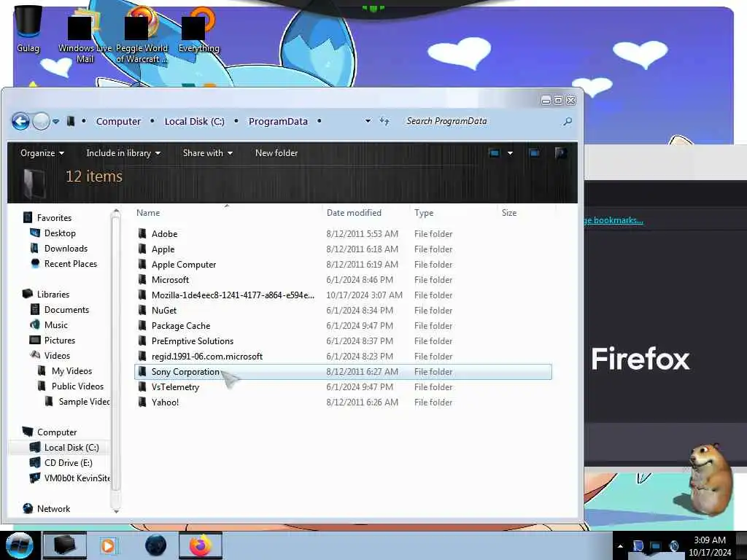Click the refresh icon beside address bar
The image size is (747, 560).
(x=384, y=121)
